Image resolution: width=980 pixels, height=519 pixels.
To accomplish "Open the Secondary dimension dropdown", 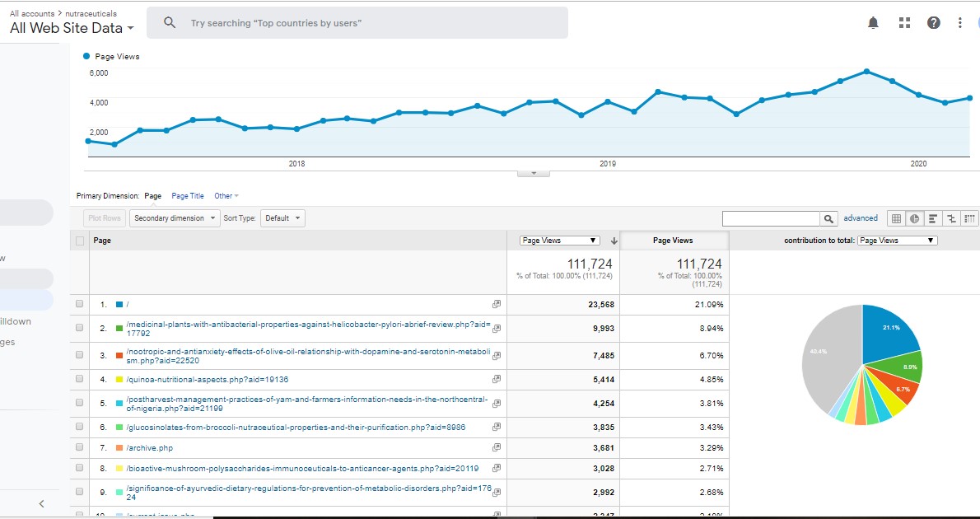I will pos(174,218).
